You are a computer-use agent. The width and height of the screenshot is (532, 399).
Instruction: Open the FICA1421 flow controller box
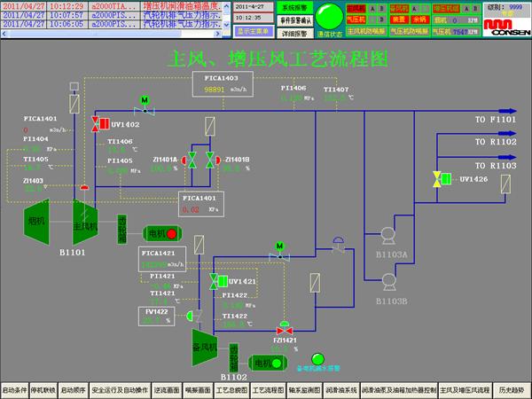coord(162,259)
